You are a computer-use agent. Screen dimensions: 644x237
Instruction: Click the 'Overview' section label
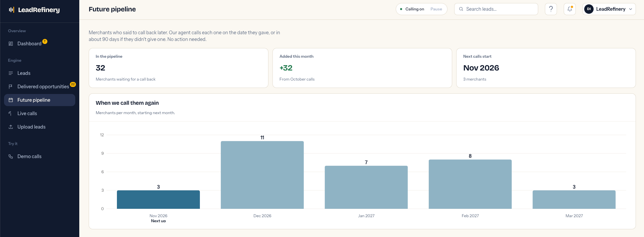17,31
